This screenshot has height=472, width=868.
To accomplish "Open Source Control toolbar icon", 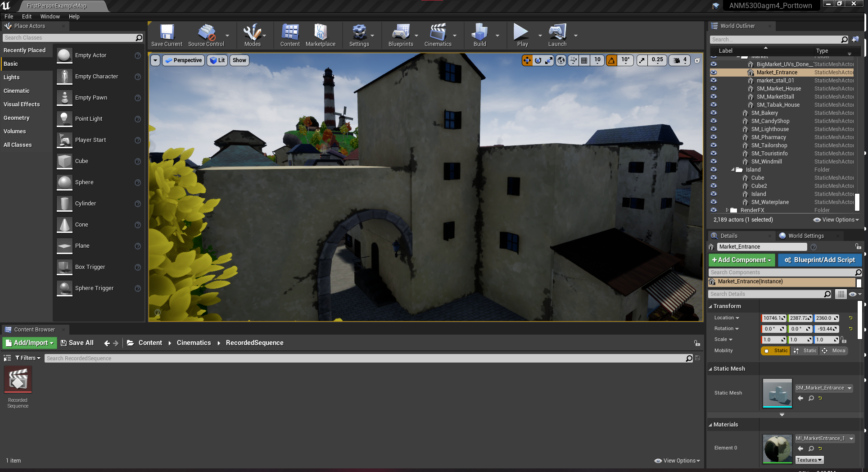I will [x=206, y=35].
